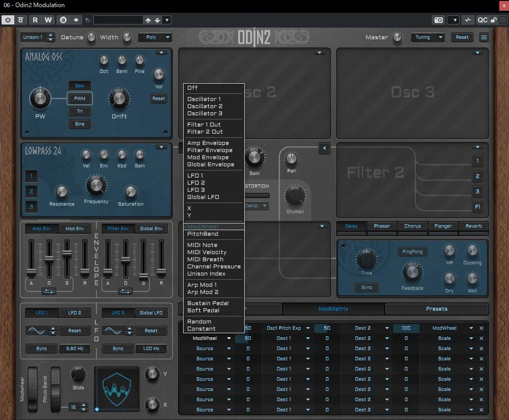The width and height of the screenshot is (509, 420).
Task: Click the Detune knob
Action: 91,37
